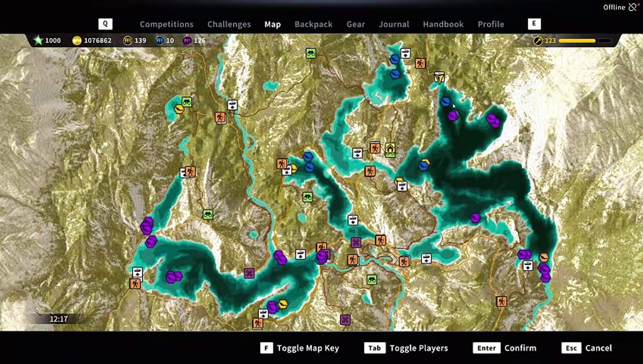This screenshot has width=643, height=364.
Task: Click the orange hexagon on eastern shore
Action: point(544,257)
